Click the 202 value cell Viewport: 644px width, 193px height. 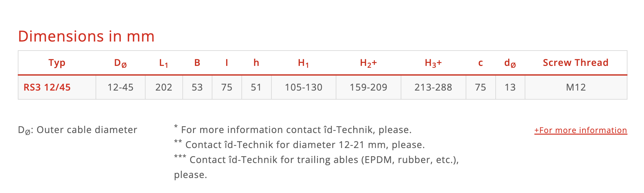(x=164, y=87)
